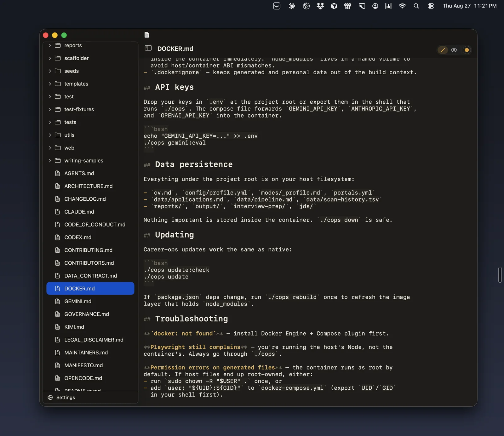Switch to edit mode pencil icon

coord(443,50)
